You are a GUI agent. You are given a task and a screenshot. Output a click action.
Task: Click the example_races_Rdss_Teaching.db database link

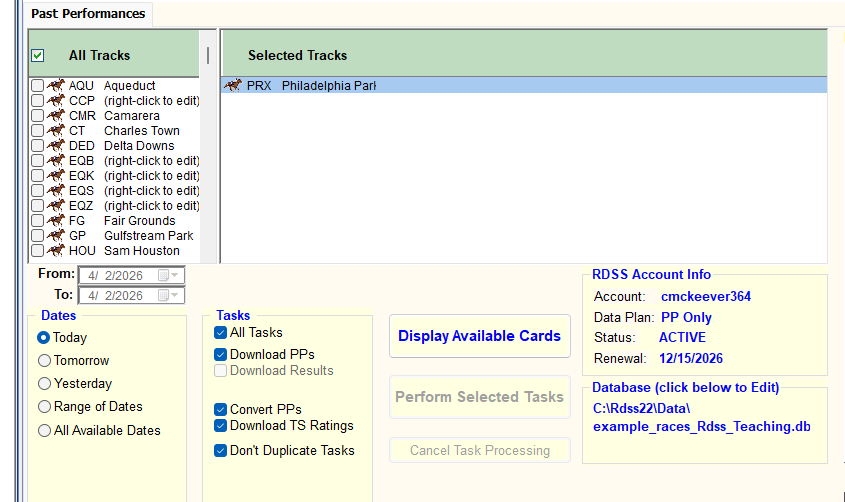702,427
